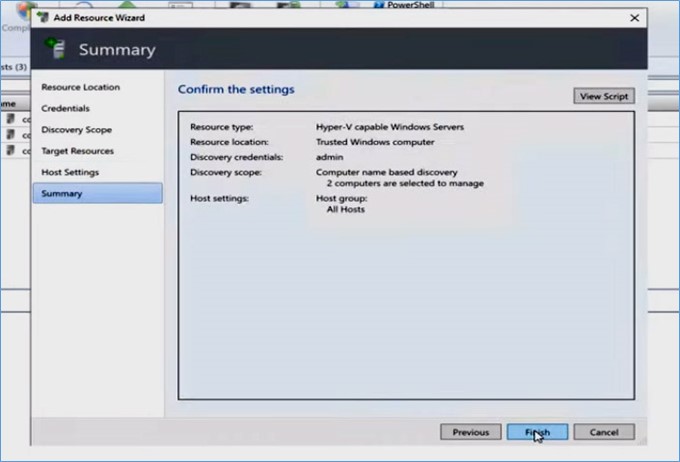Cancel the Add Resource Wizard
Viewport: 680px width, 462px height.
tap(604, 432)
